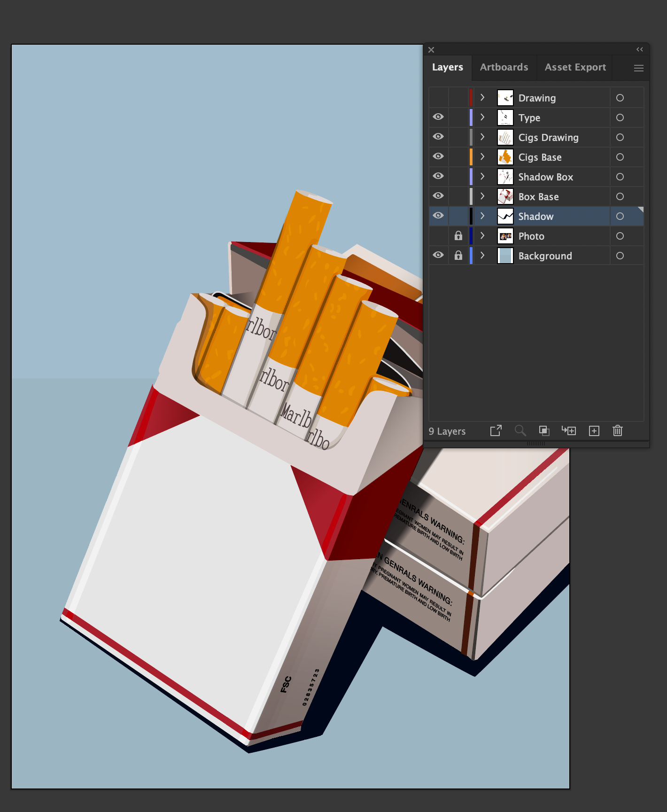Open Layers panel hamburger menu
667x812 pixels.
639,68
